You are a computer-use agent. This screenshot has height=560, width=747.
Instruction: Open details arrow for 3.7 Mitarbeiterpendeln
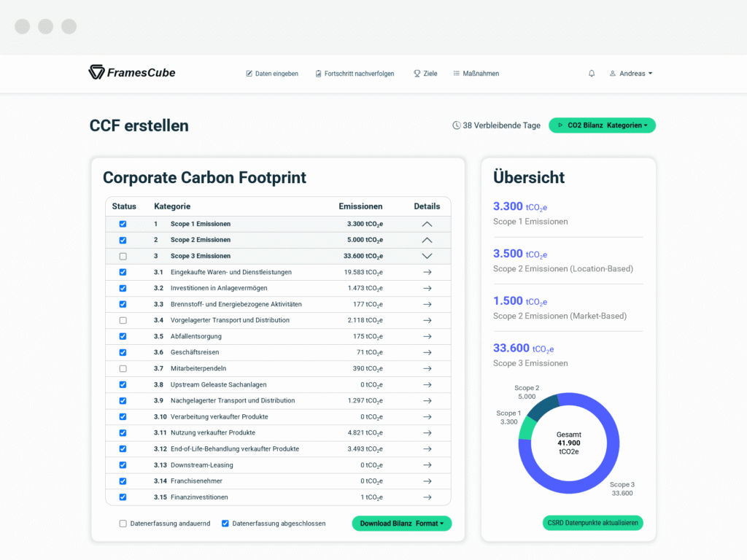(x=427, y=368)
